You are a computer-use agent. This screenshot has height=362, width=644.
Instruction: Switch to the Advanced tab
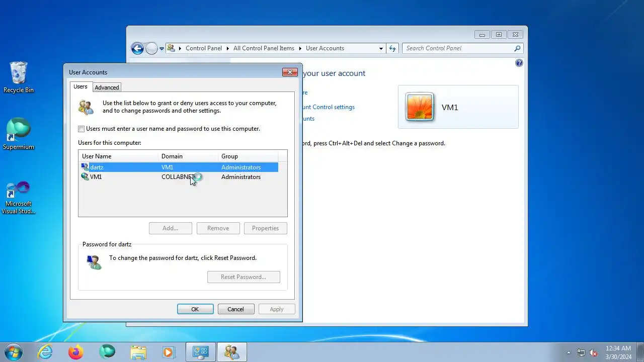(107, 87)
